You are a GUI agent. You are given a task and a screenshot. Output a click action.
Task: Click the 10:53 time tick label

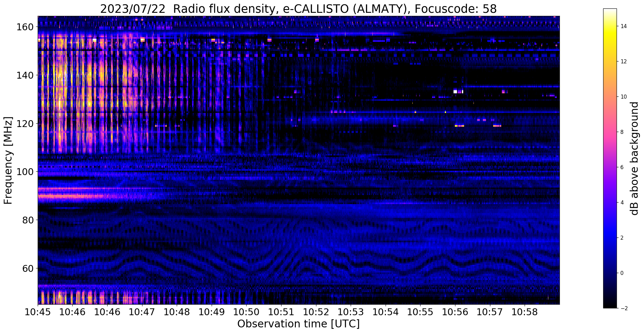(351, 312)
